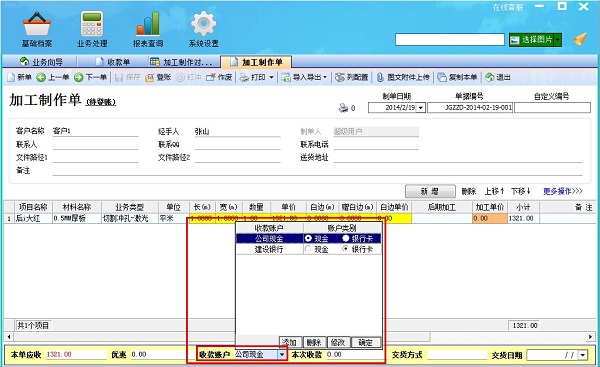The image size is (600, 367).
Task: Switch to the 加工制作对... tab
Action: pyautogui.click(x=181, y=62)
